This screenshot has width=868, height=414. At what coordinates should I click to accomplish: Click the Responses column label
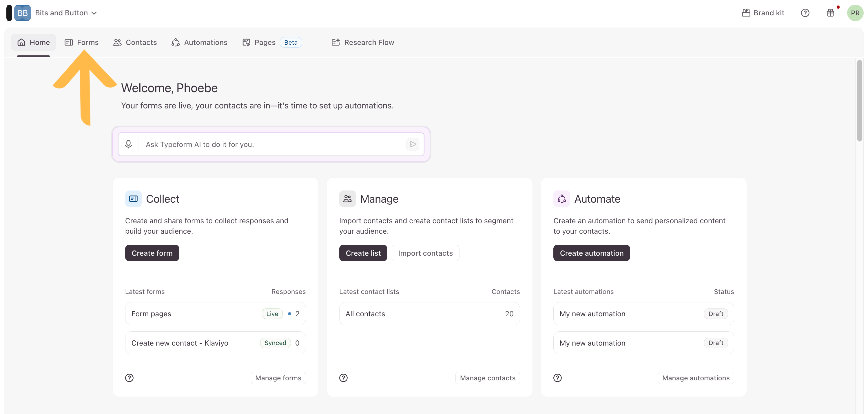click(x=289, y=292)
